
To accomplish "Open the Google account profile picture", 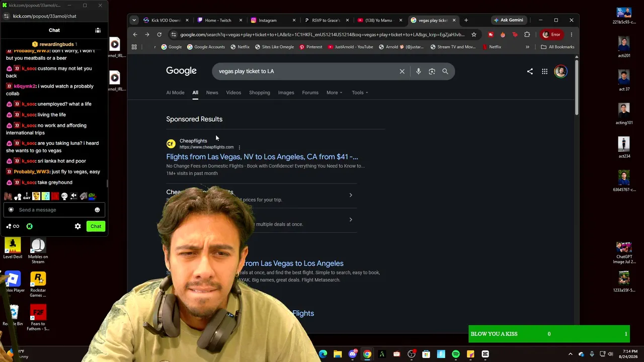I will 560,71.
